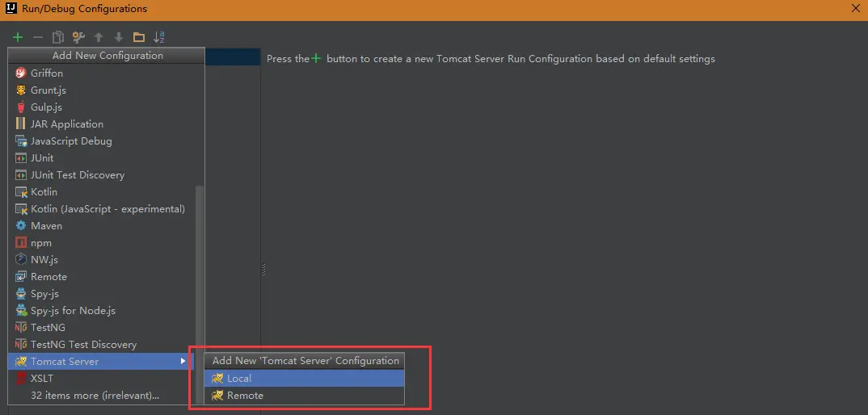Click the Copy Configuration toolbar icon
868x415 pixels.
point(57,37)
